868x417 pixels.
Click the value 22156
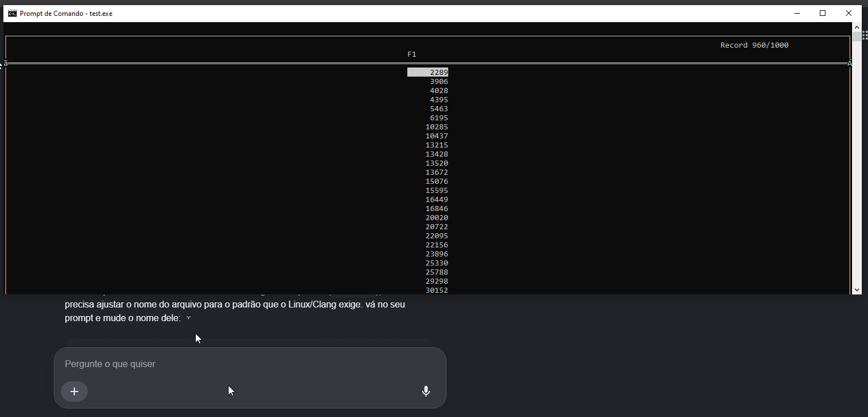(437, 245)
